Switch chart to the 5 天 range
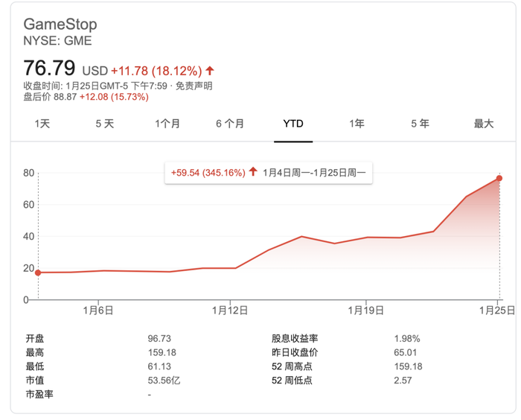The width and height of the screenshot is (521, 420). [x=105, y=124]
